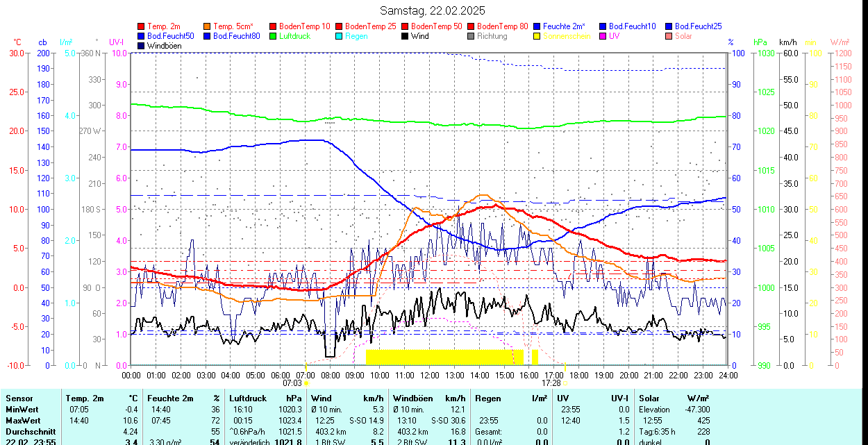Click the Windböen column header in table
Screen dimensions: 868x445
click(x=412, y=398)
